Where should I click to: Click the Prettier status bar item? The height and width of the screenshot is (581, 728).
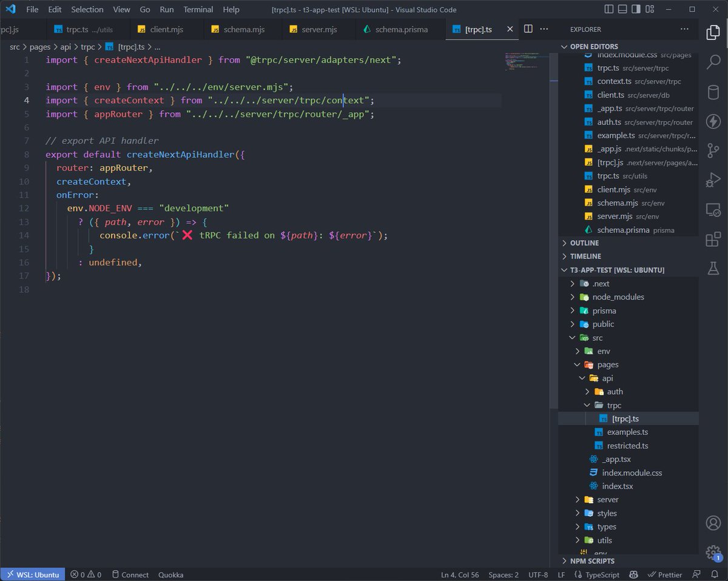(x=666, y=574)
